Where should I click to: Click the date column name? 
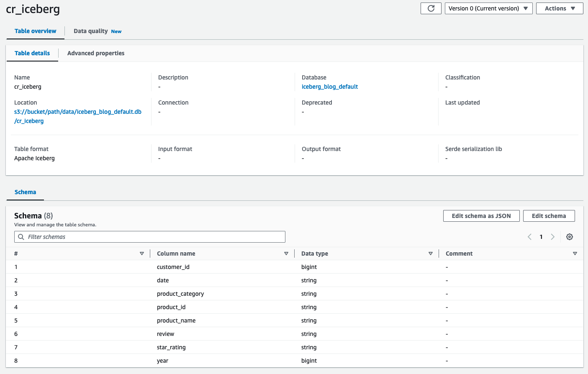(x=163, y=280)
